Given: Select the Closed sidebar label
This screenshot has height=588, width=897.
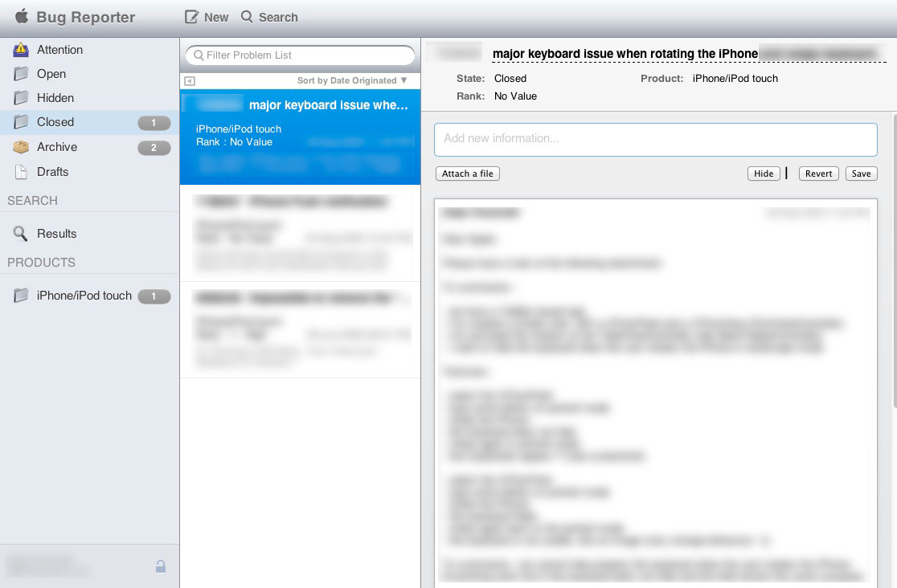Looking at the screenshot, I should click(55, 122).
